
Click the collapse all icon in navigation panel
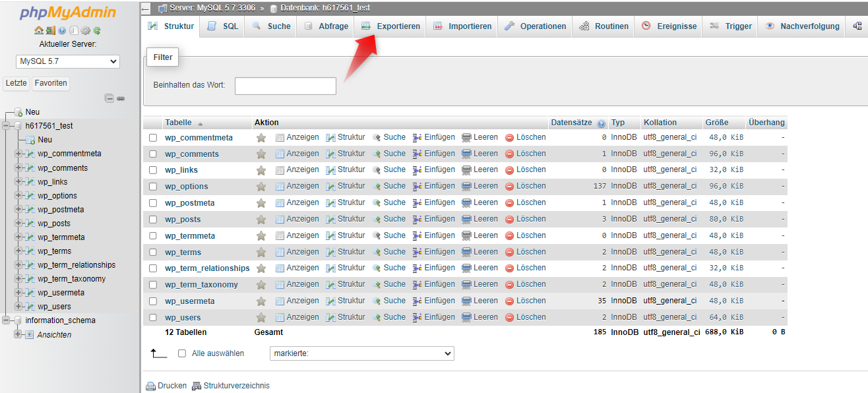[x=109, y=98]
